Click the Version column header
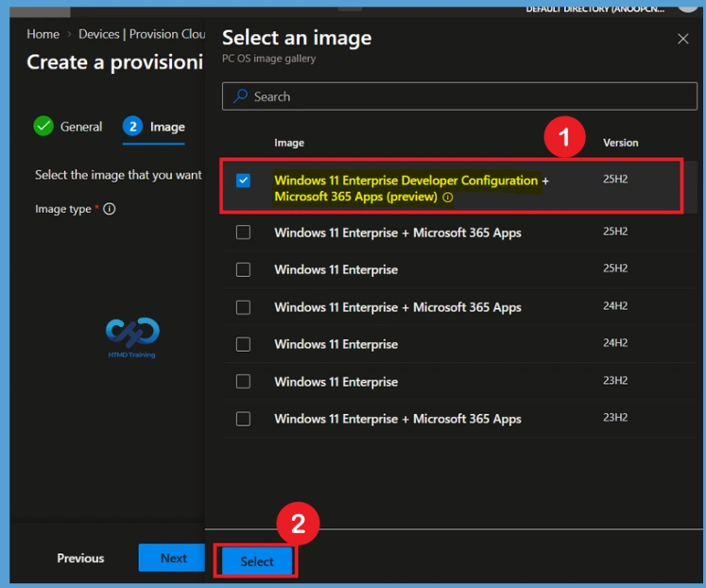The width and height of the screenshot is (706, 588). [620, 143]
